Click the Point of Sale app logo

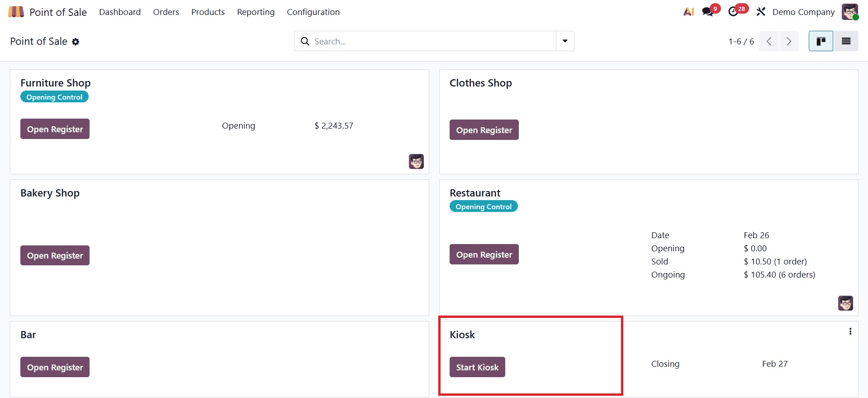point(16,11)
